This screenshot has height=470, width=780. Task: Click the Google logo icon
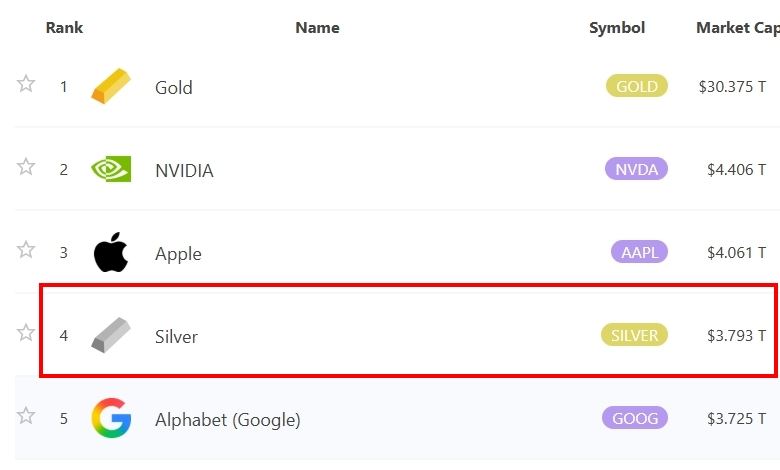(x=111, y=418)
